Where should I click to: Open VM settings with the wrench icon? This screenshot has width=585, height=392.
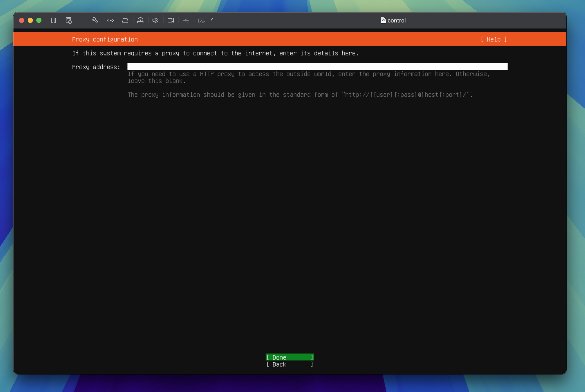click(x=95, y=20)
